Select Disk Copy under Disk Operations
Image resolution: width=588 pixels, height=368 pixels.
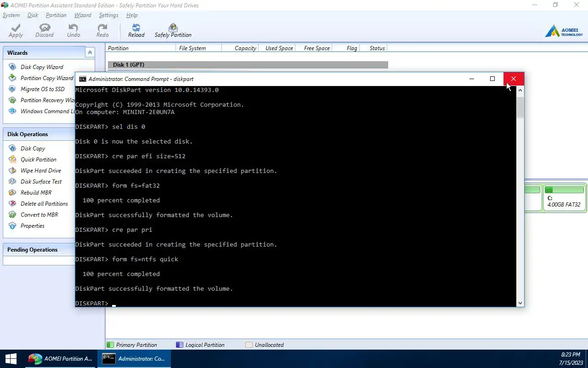coord(27,149)
